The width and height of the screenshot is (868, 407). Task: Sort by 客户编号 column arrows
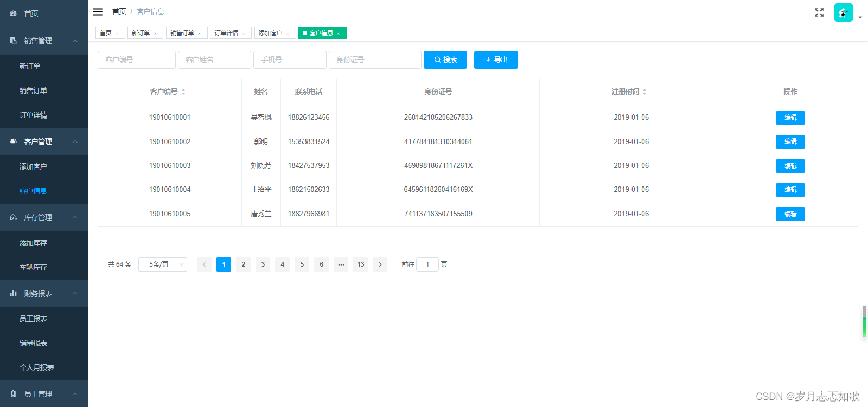pyautogui.click(x=183, y=92)
